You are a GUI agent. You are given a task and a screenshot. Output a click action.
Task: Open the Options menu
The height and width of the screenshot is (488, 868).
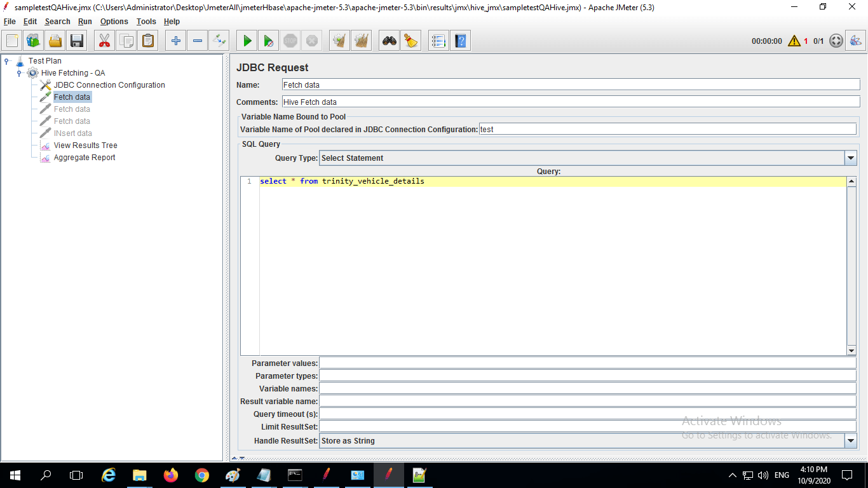(x=114, y=22)
